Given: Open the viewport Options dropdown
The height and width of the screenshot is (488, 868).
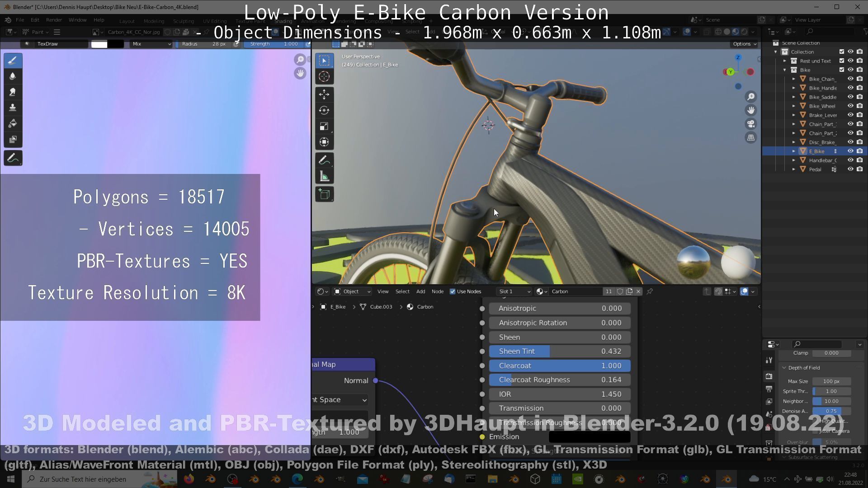Looking at the screenshot, I should coord(744,44).
